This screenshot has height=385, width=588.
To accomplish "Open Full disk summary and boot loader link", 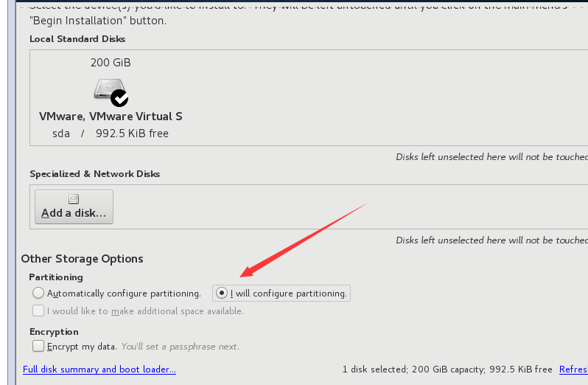I will click(99, 370).
